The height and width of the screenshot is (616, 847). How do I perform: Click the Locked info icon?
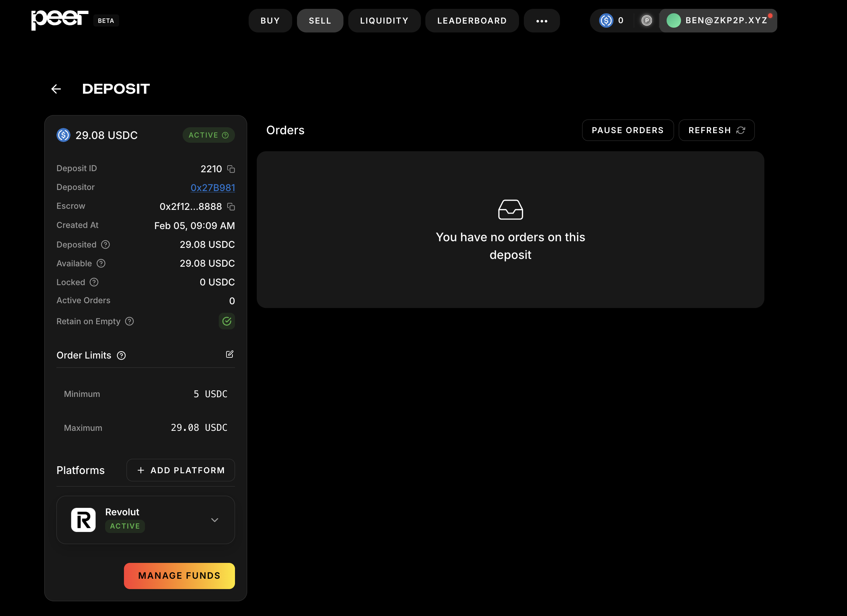pyautogui.click(x=94, y=282)
